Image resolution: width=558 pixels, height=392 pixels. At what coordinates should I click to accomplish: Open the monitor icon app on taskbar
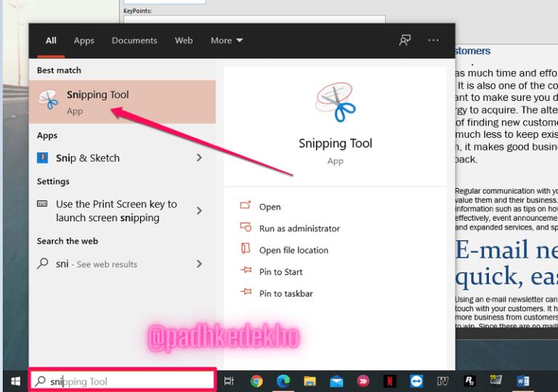click(x=496, y=380)
